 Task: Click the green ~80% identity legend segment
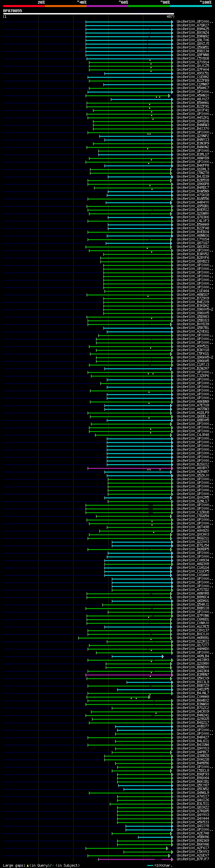point(149,6)
